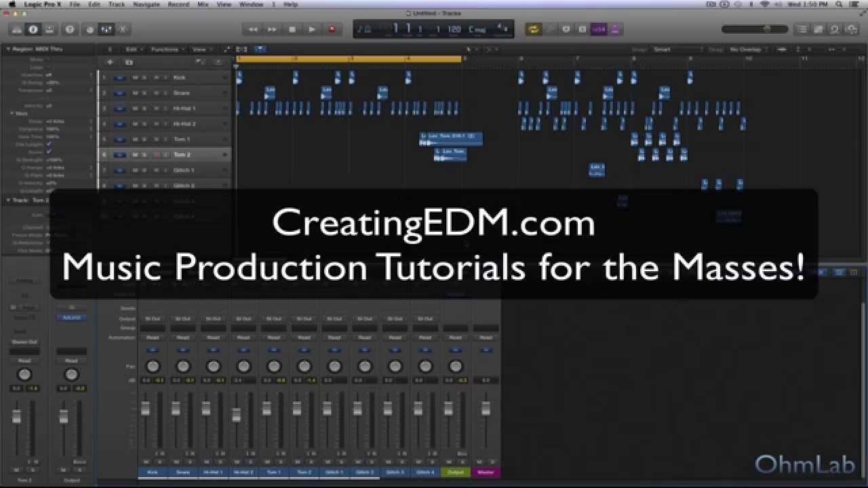The width and height of the screenshot is (868, 488).
Task: Add a new track with plus icon
Action: click(x=110, y=62)
